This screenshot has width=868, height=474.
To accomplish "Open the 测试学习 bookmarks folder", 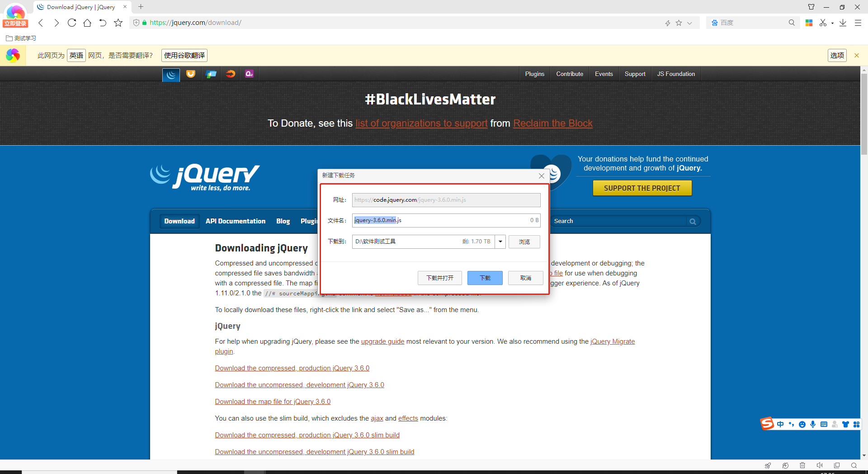I will [x=21, y=38].
